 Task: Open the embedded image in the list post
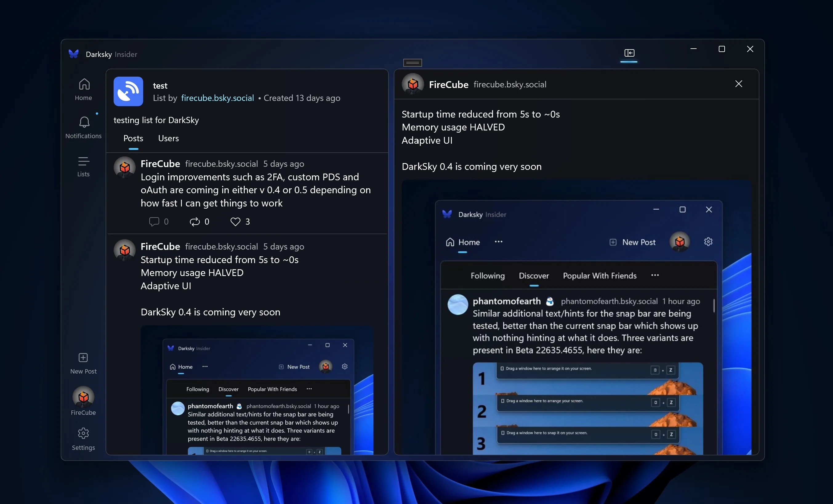click(257, 390)
